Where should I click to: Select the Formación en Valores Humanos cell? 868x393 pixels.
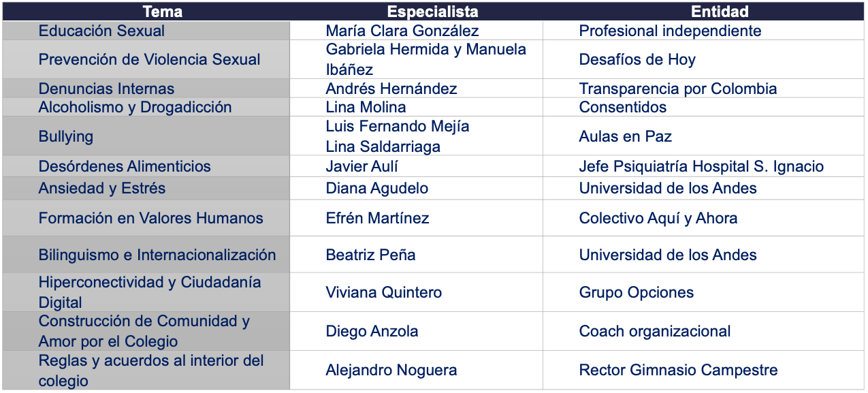(146, 218)
